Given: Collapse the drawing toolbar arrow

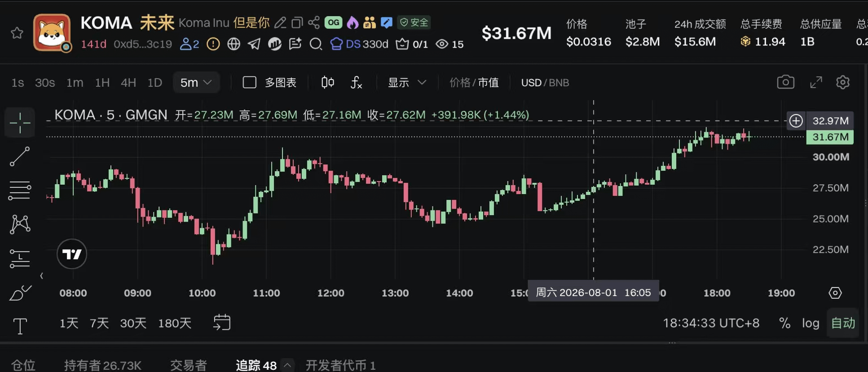Looking at the screenshot, I should tap(42, 276).
